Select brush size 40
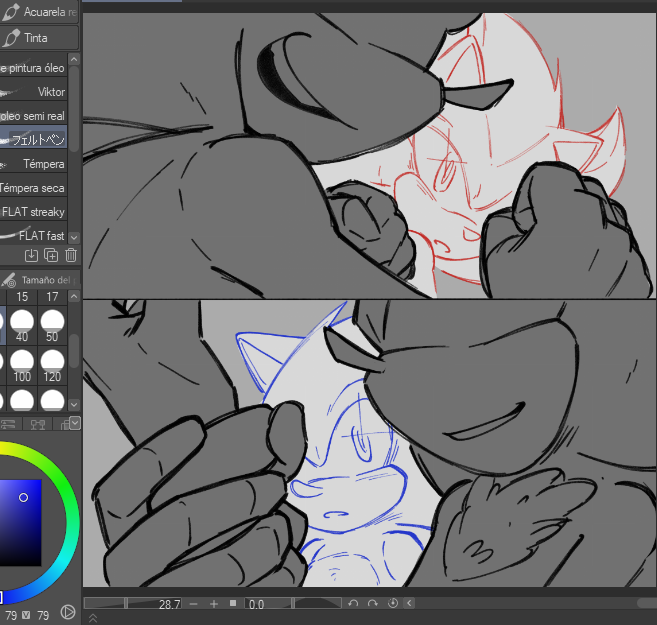657x625 pixels. click(x=22, y=327)
